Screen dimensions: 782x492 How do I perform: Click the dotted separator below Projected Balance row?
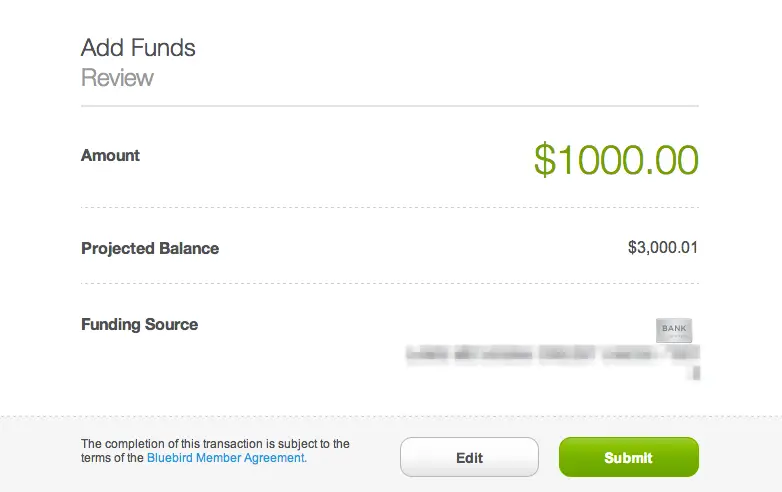click(390, 283)
